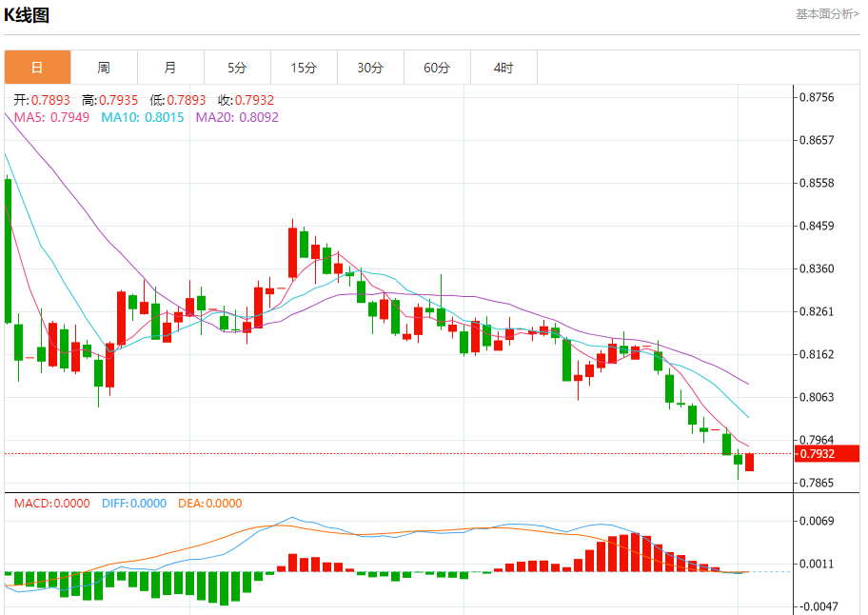Open the 30分 interval tab
Image resolution: width=868 pixels, height=615 pixels.
(x=370, y=68)
